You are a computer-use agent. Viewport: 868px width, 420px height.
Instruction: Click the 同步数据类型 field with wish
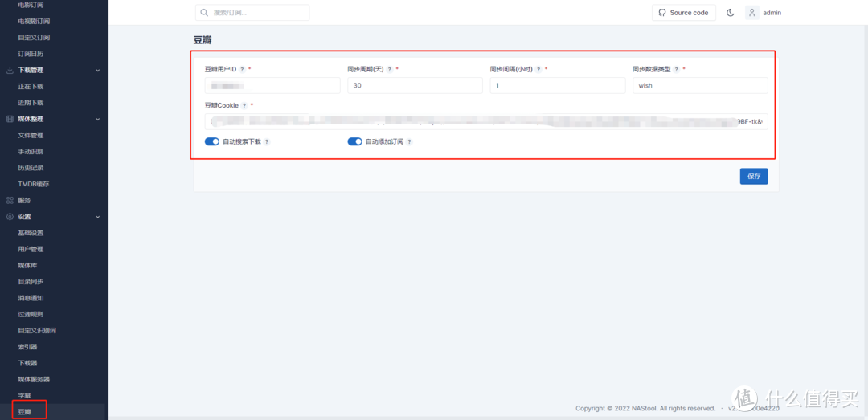pyautogui.click(x=700, y=86)
